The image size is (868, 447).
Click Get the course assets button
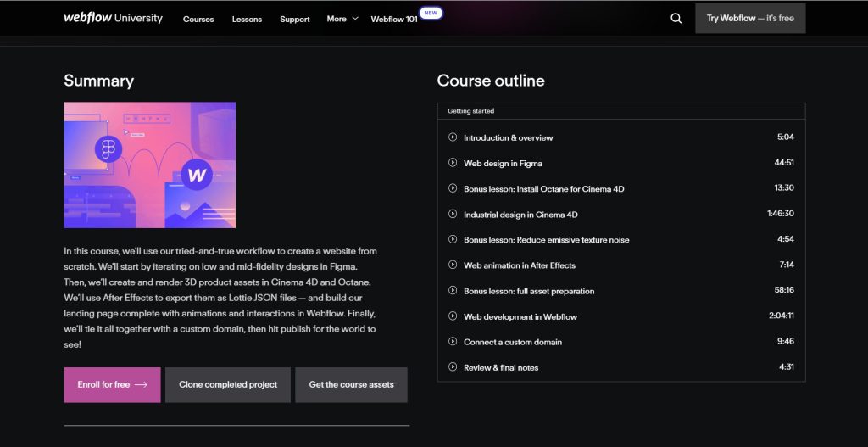352,384
